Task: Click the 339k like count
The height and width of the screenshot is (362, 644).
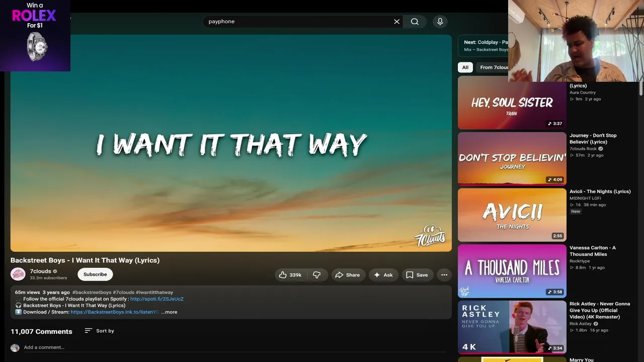Action: [x=295, y=275]
